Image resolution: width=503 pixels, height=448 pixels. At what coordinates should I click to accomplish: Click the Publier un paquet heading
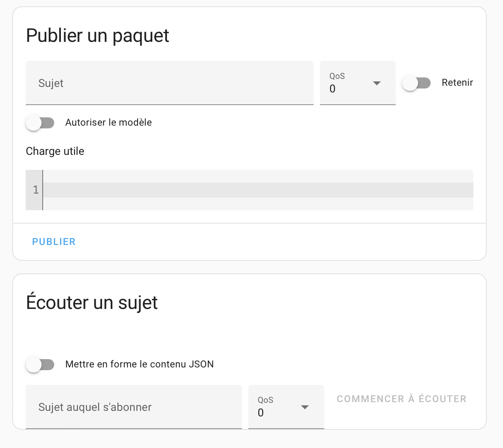(97, 36)
